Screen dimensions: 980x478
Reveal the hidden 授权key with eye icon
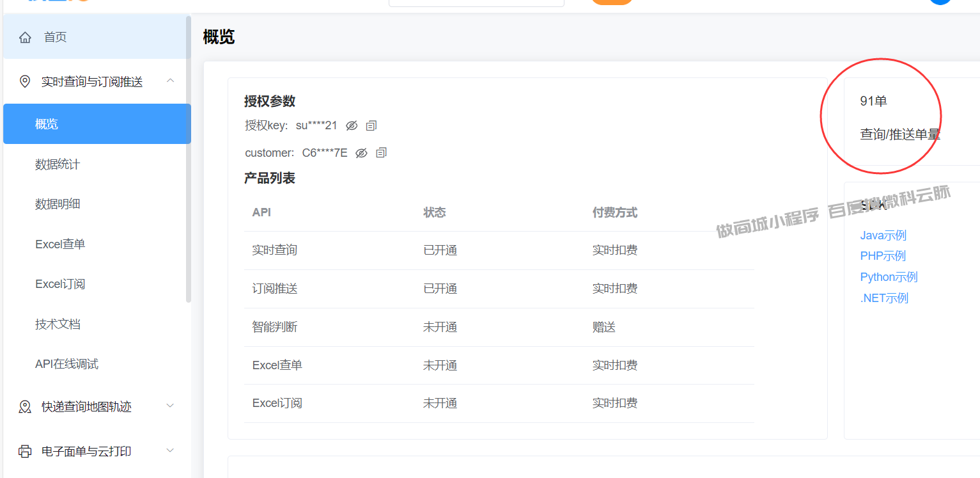pyautogui.click(x=352, y=126)
